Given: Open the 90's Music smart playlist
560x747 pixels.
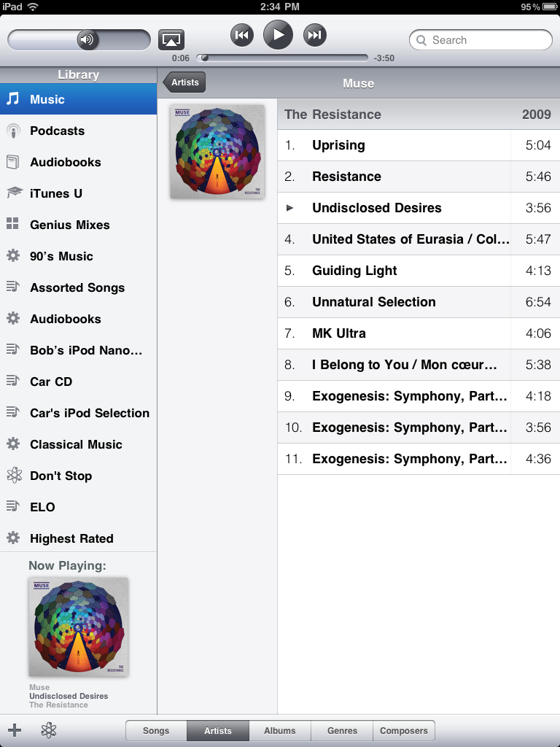Looking at the screenshot, I should [78, 256].
